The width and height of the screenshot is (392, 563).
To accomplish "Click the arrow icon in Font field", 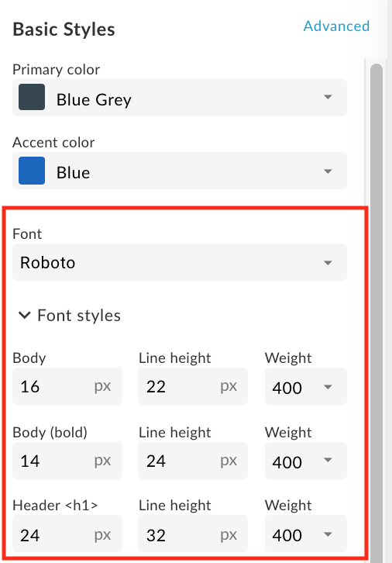I will pyautogui.click(x=328, y=263).
